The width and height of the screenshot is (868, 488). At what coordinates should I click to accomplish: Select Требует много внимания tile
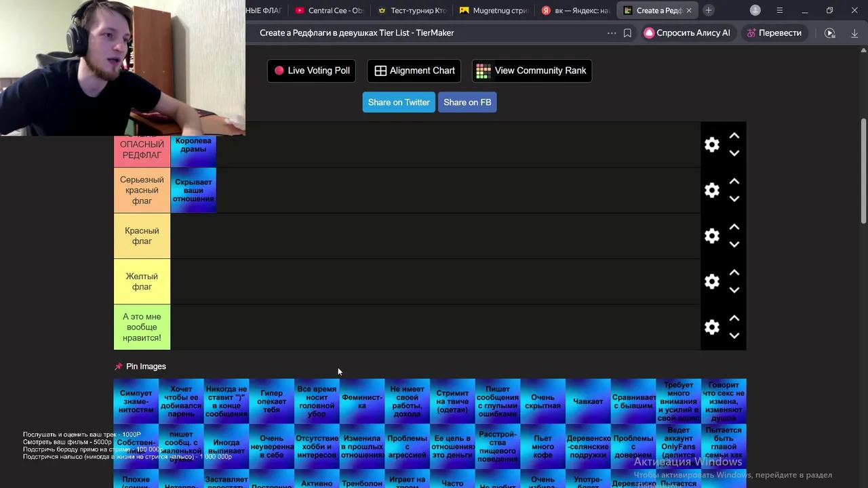[x=678, y=401]
